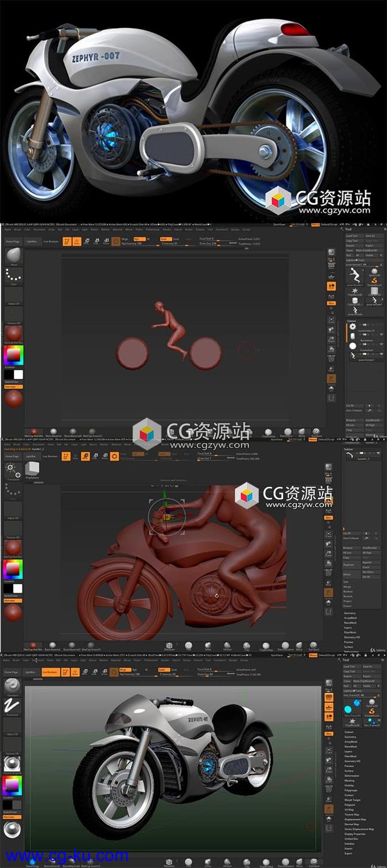Image resolution: width=387 pixels, height=868 pixels.
Task: Open the Dots stroke picker in top window
Action: pos(13,275)
